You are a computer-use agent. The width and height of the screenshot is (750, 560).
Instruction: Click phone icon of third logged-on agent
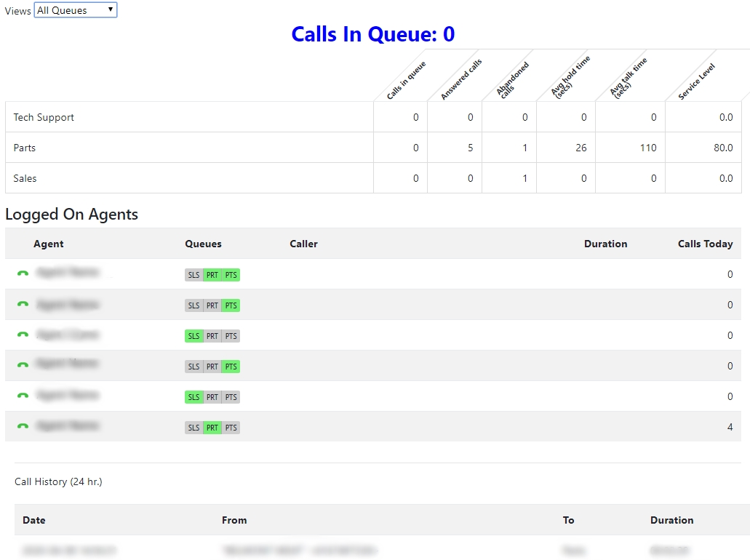[x=23, y=335]
